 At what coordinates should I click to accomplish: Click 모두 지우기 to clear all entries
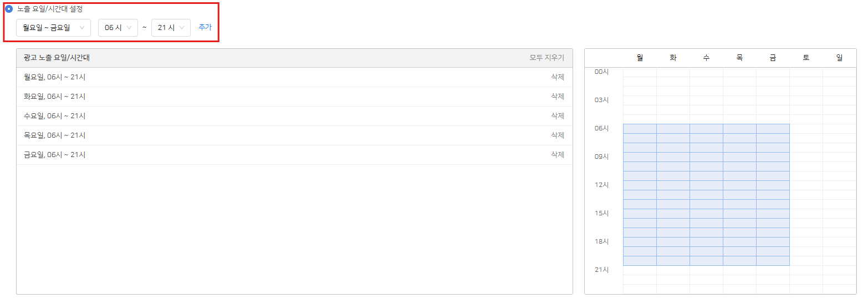[x=547, y=58]
